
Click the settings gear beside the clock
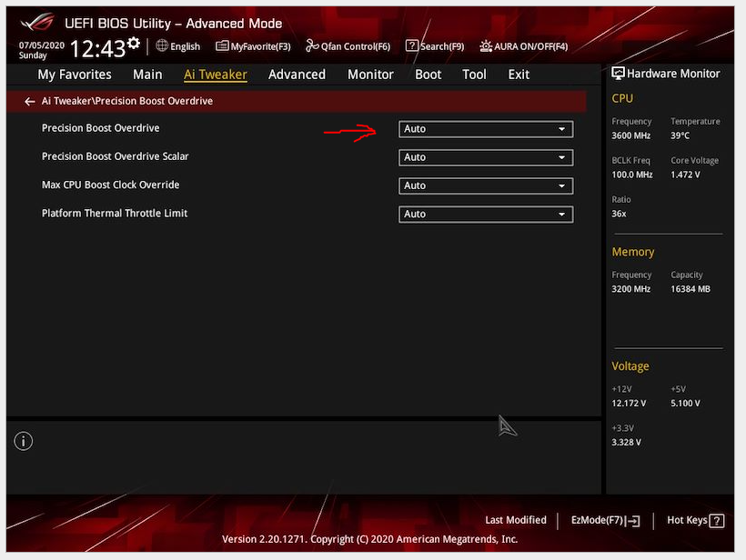pyautogui.click(x=134, y=44)
